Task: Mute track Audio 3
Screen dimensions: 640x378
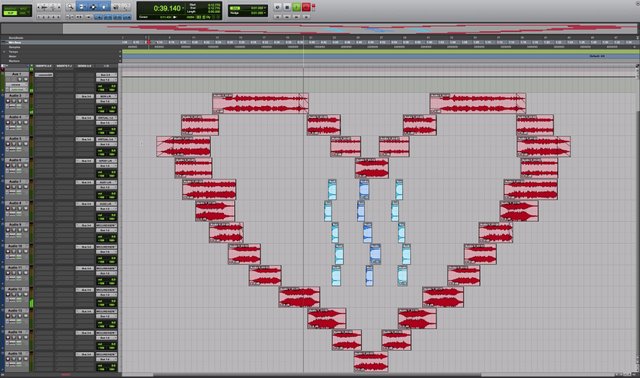Action: coord(25,100)
